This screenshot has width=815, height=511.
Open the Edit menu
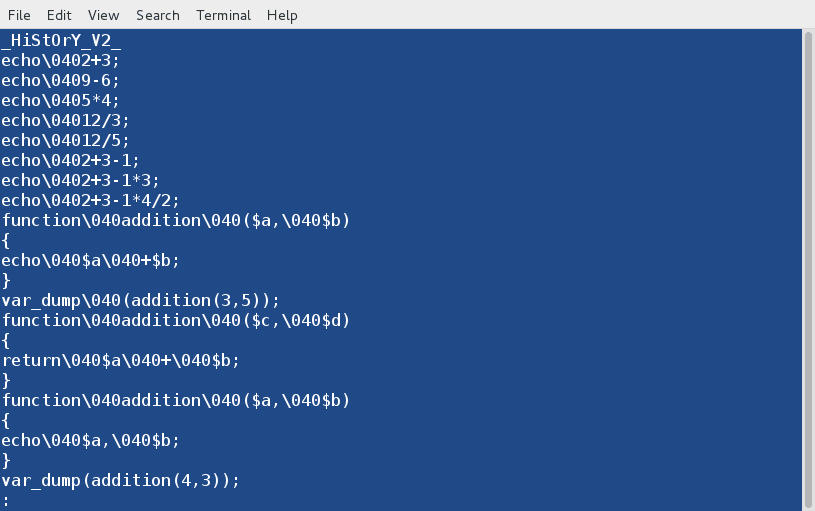(x=59, y=15)
